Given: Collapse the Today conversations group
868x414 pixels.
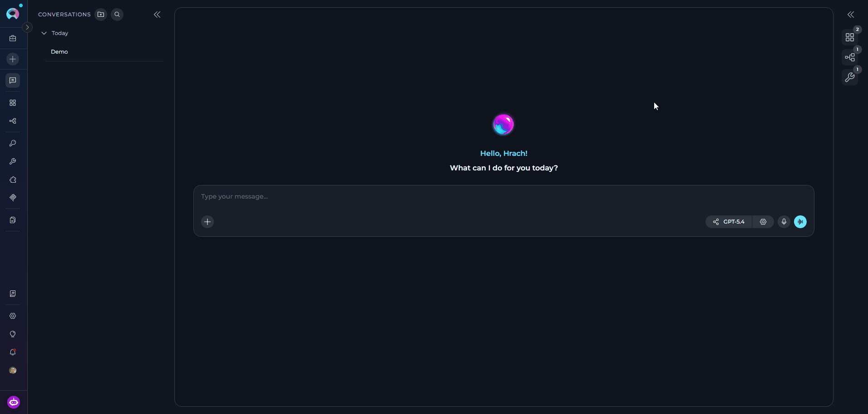Looking at the screenshot, I should tap(44, 33).
